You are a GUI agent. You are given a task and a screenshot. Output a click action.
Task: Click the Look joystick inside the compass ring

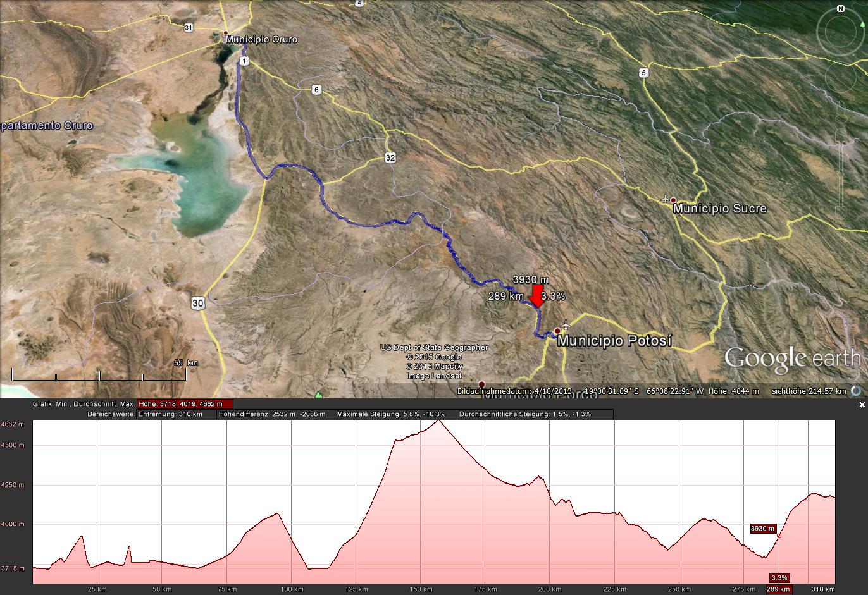840,32
